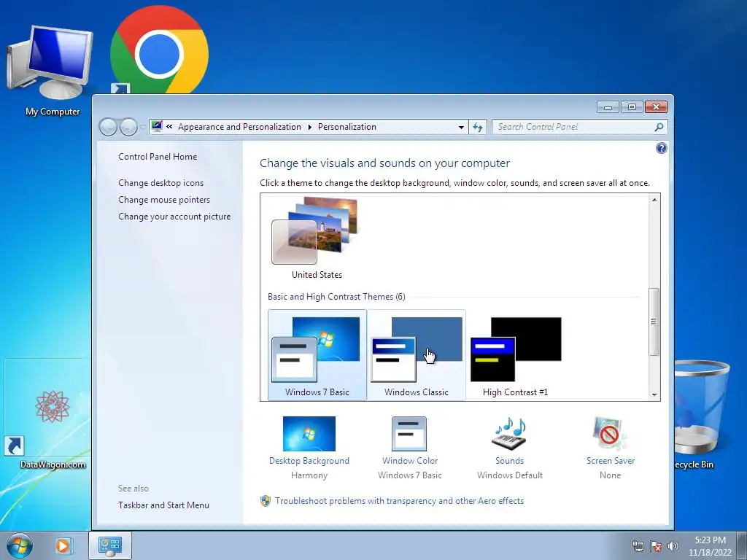Viewport: 747px width, 560px height.
Task: Open Windows Media Player from the taskbar
Action: 63,545
